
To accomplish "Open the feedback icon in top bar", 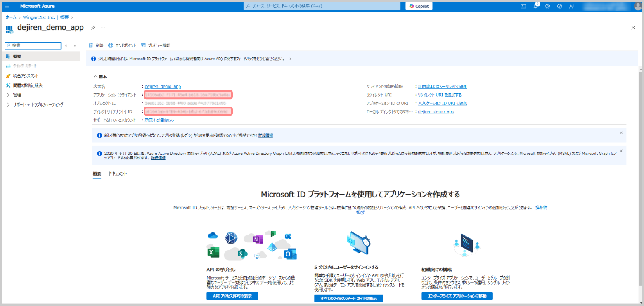I will tap(572, 6).
